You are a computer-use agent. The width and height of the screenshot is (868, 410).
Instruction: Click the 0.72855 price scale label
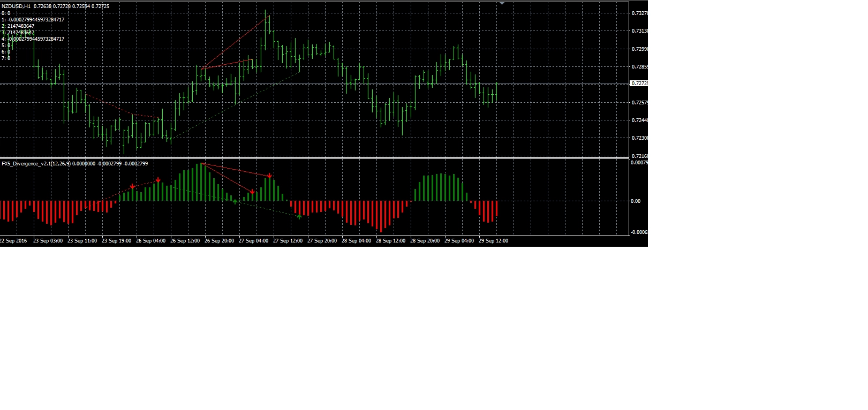click(x=639, y=67)
